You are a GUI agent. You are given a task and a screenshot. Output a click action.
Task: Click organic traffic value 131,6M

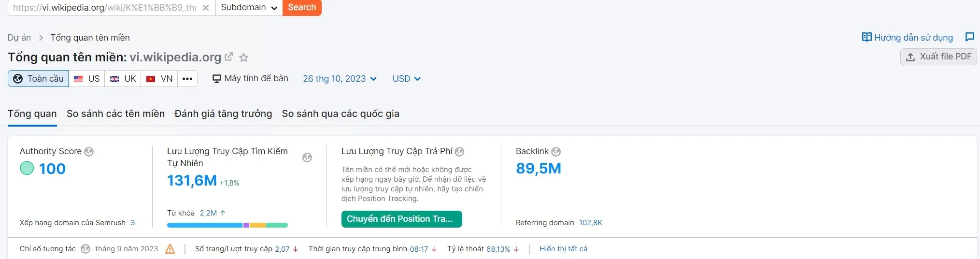[x=192, y=181]
